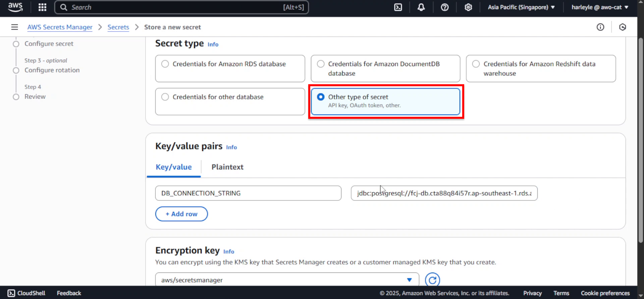Select Credentials for Amazon RDS database

[230, 68]
